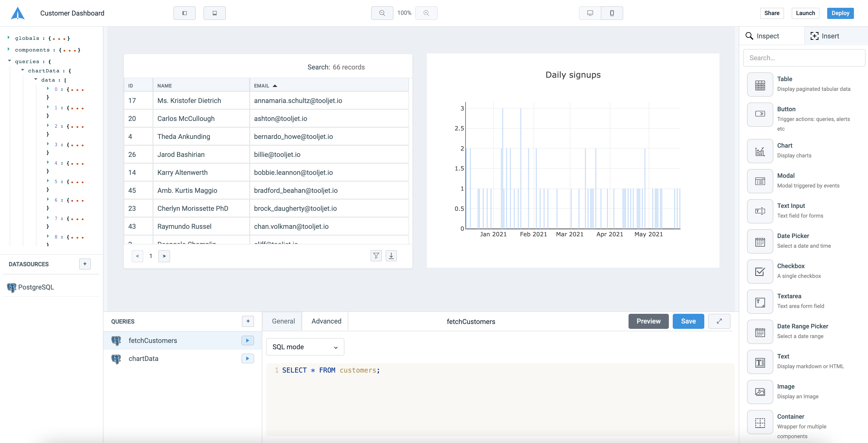Pick the Chart widget icon
The height and width of the screenshot is (443, 868).
[760, 151]
